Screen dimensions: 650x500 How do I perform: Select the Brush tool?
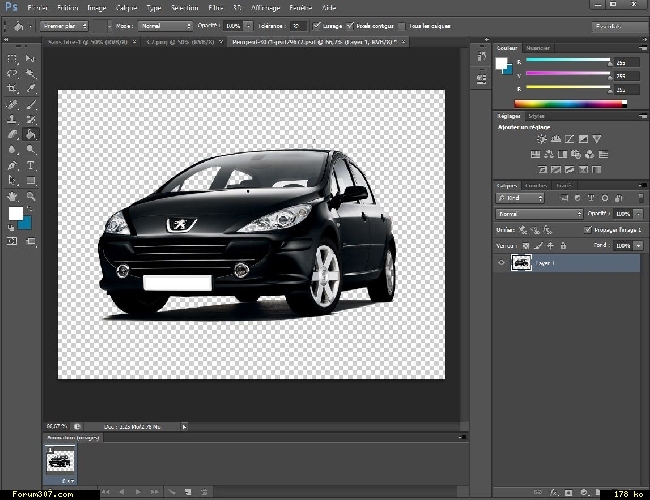coord(30,104)
